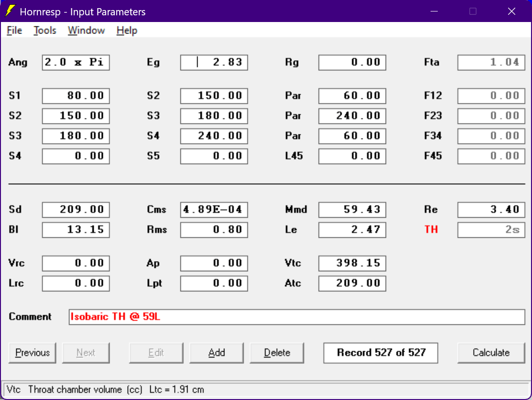
Task: Select the Ang field showing 2.0 x Pi
Action: point(76,62)
